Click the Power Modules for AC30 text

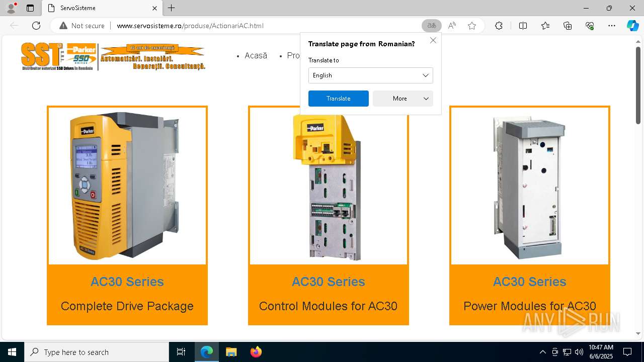tap(530, 306)
